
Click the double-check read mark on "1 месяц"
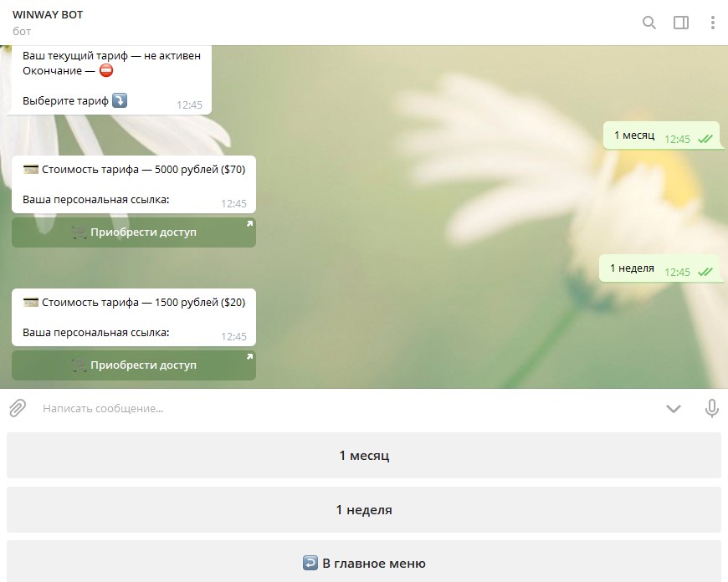[x=705, y=140]
